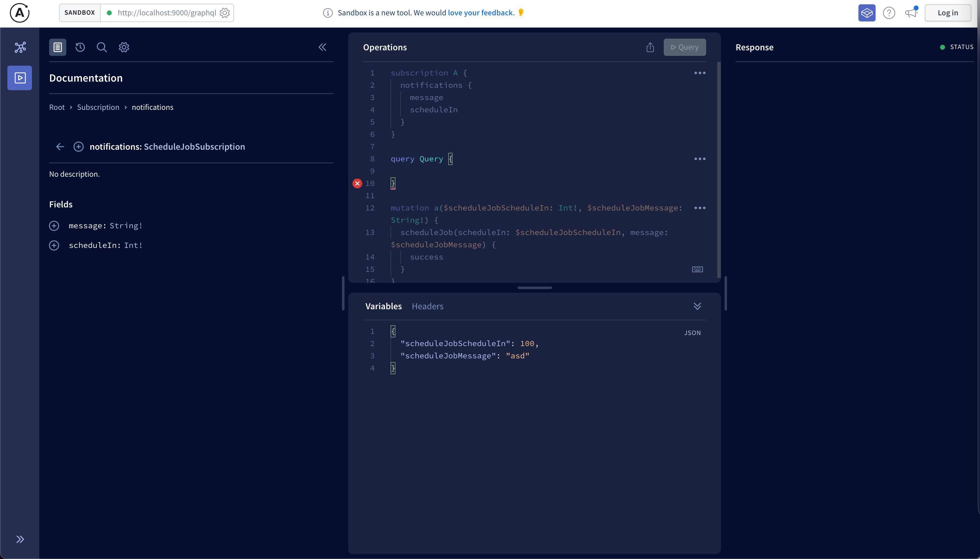Image resolution: width=980 pixels, height=559 pixels.
Task: Select the Variables tab
Action: coord(383,306)
